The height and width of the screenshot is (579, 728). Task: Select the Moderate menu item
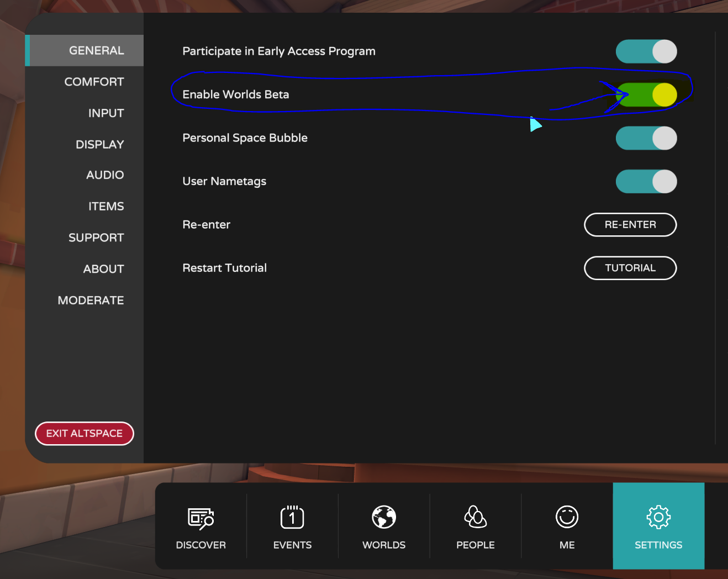click(x=91, y=301)
